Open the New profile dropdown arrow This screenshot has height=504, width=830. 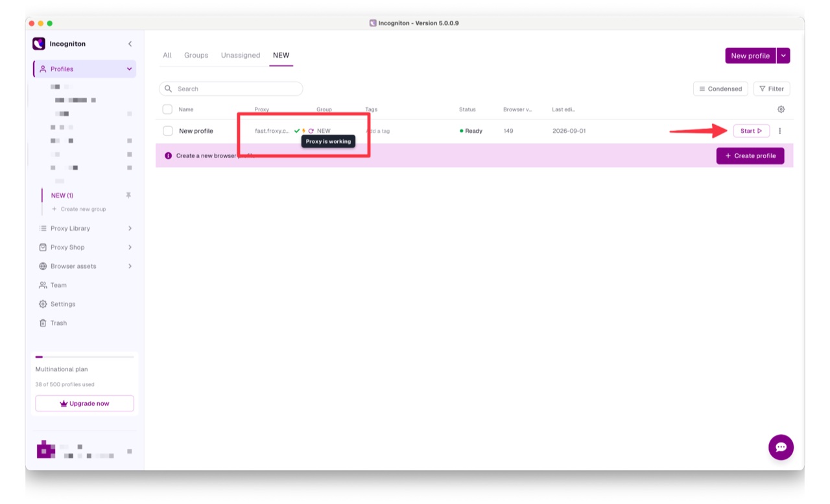(783, 56)
